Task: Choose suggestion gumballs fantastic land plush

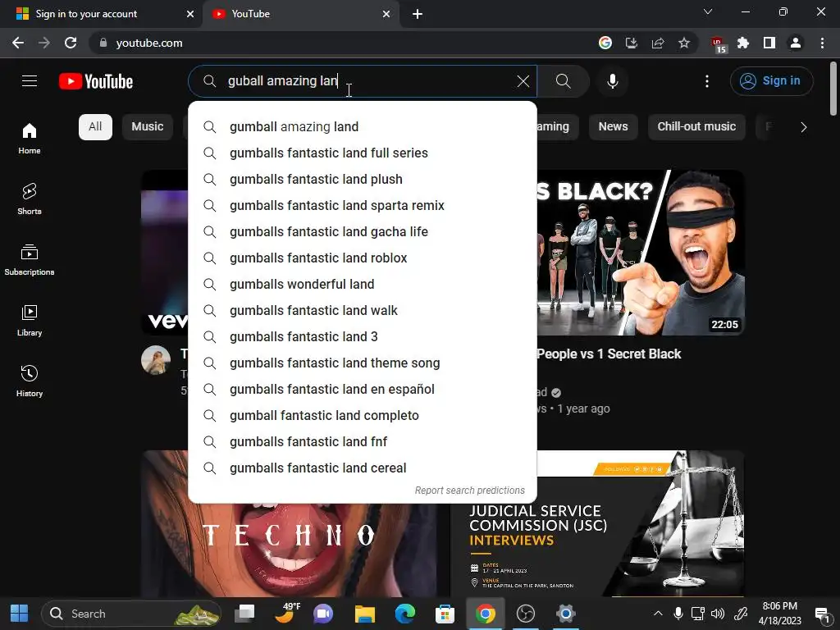Action: pos(363,180)
